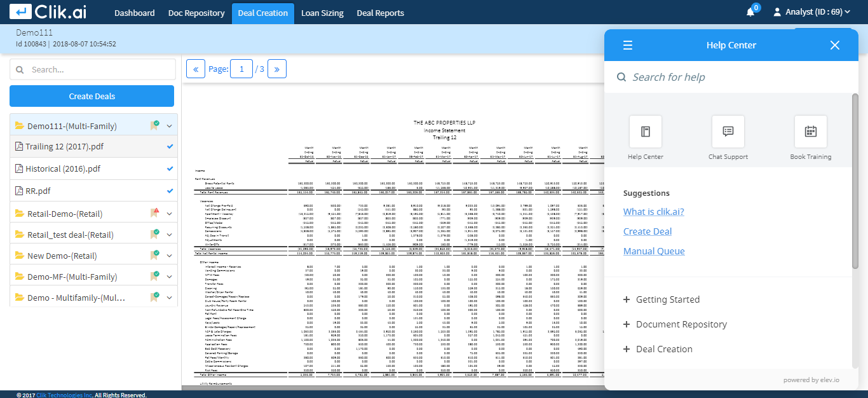The height and width of the screenshot is (398, 868).
Task: Click the Create Deals button
Action: coord(92,96)
